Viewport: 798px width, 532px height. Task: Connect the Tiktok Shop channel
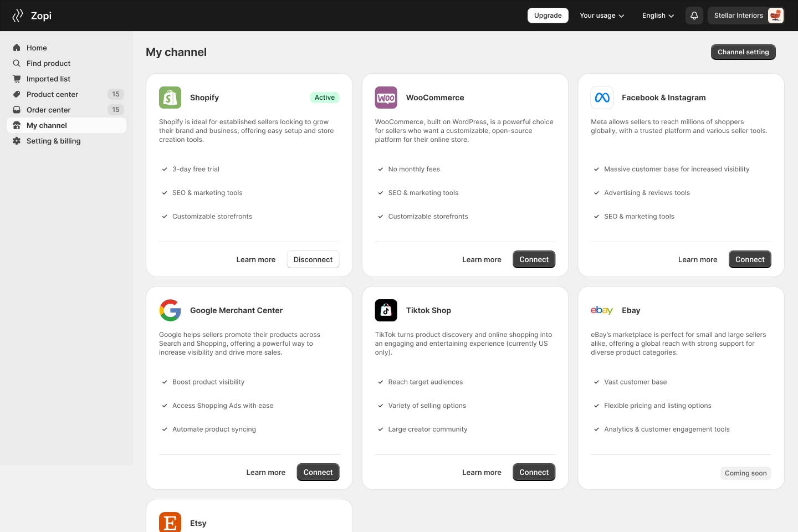coord(534,472)
